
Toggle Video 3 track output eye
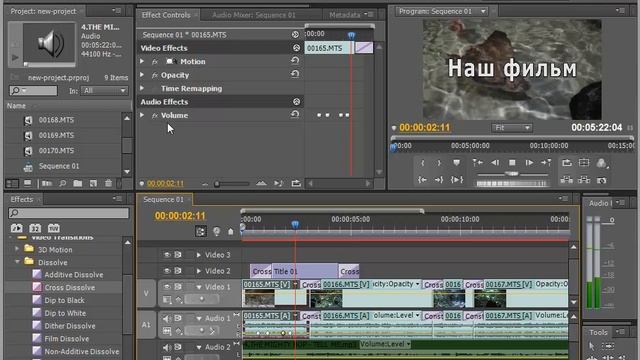click(x=167, y=255)
